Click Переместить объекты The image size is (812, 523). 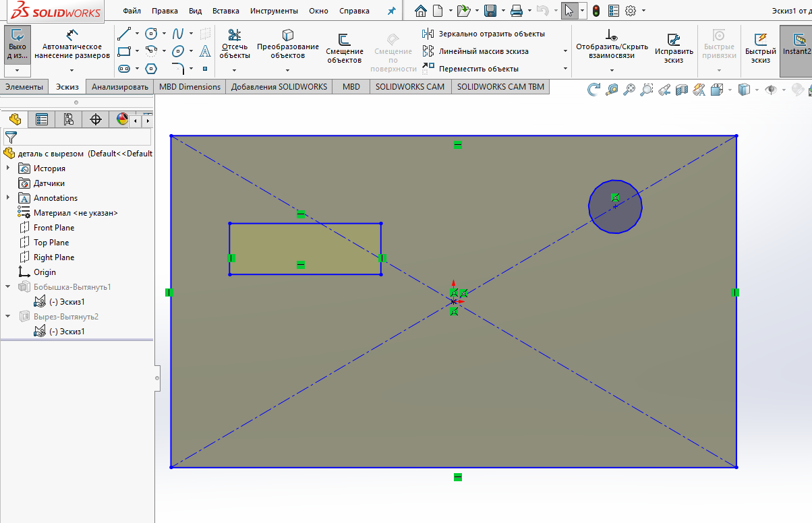471,69
